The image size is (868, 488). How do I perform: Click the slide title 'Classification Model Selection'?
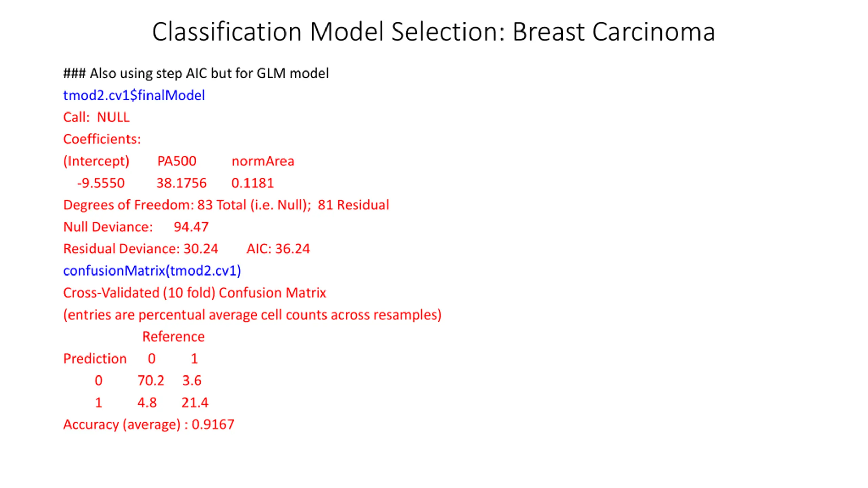pos(328,32)
